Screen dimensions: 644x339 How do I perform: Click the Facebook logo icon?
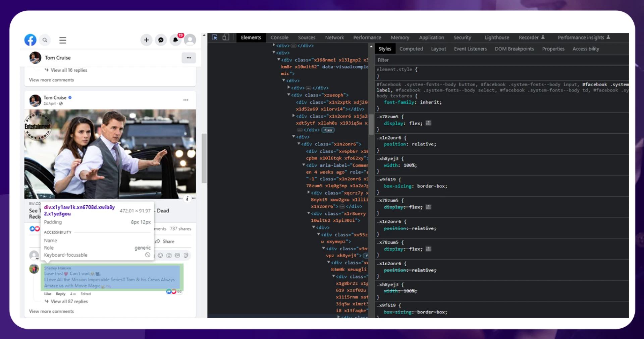point(30,40)
